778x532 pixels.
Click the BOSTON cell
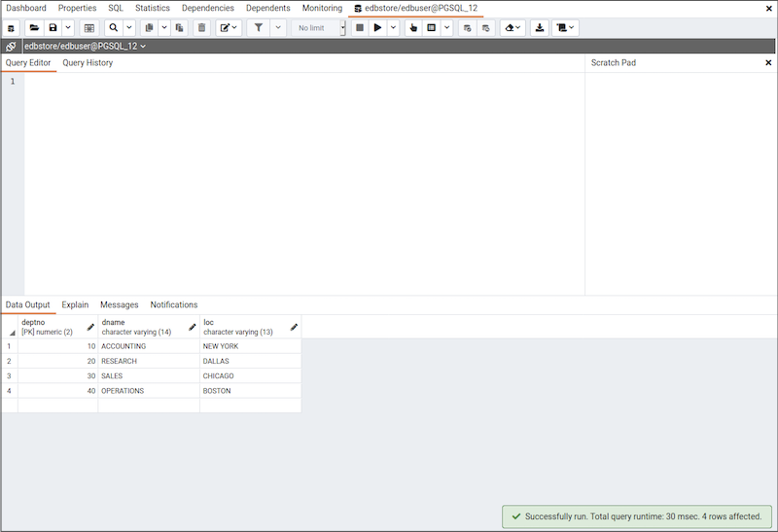point(251,391)
